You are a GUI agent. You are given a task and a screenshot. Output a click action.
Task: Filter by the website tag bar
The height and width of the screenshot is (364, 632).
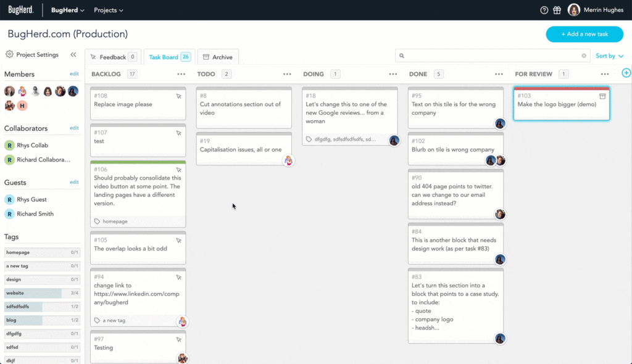[42, 293]
